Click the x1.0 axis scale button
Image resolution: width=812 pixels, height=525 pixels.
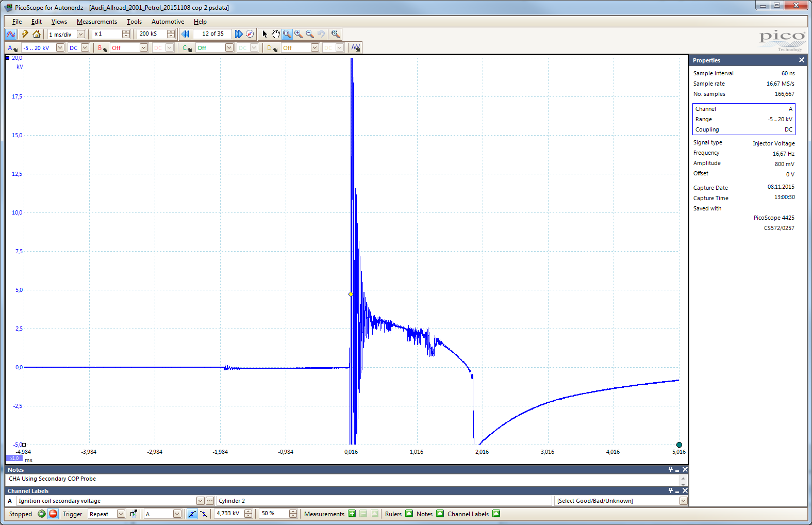pyautogui.click(x=14, y=458)
